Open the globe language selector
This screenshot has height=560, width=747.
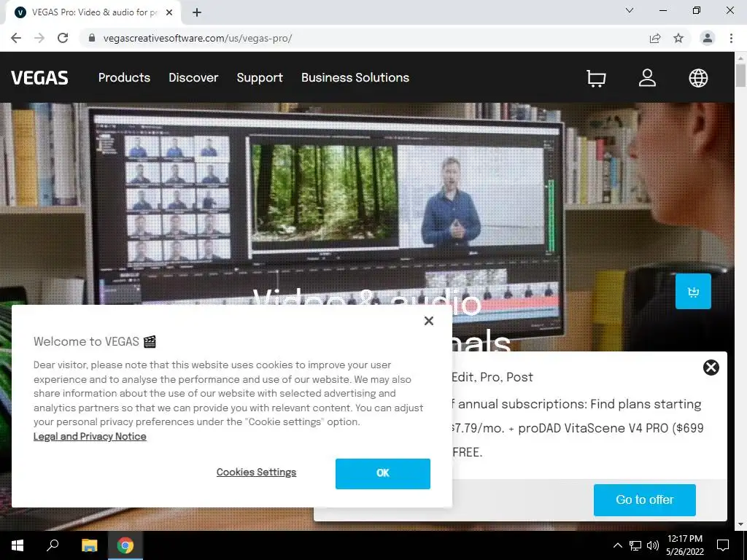(x=698, y=78)
